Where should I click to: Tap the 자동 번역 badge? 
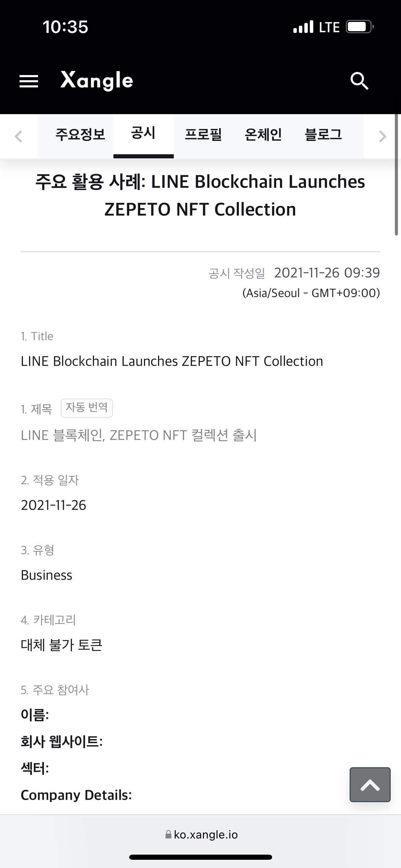87,408
